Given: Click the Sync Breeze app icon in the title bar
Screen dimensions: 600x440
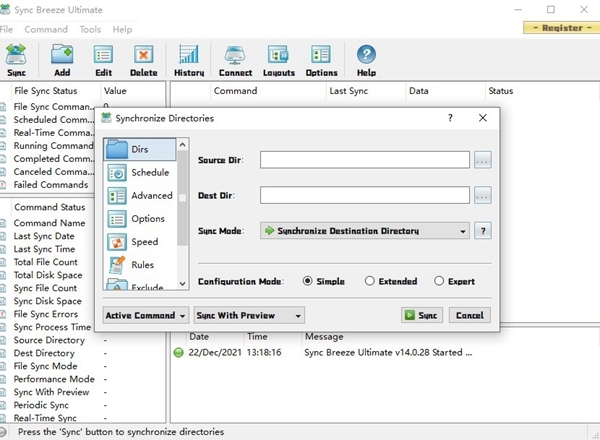Looking at the screenshot, I should (5, 9).
